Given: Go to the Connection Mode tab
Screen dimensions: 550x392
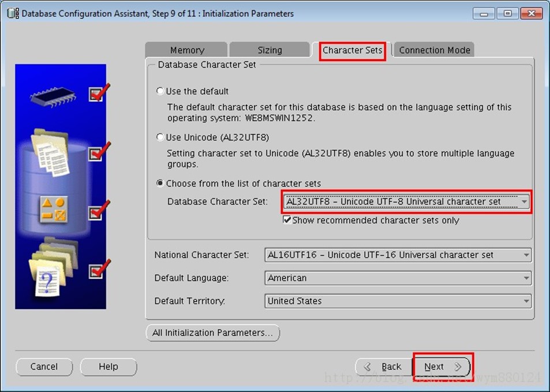Looking at the screenshot, I should (x=434, y=50).
